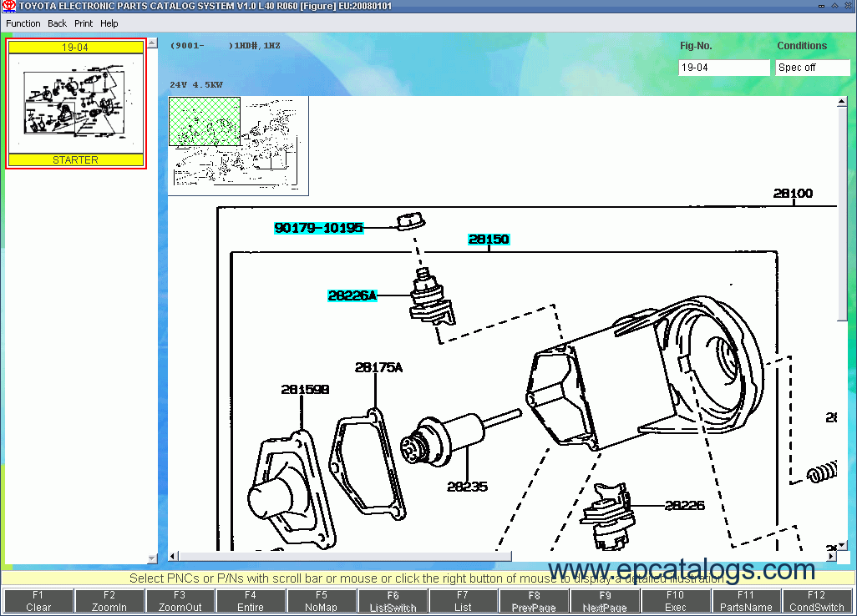Open the F7 List view
857x616 pixels.
point(463,601)
